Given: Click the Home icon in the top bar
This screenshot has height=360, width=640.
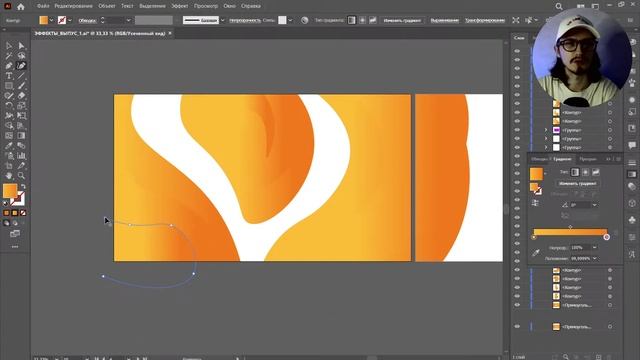Looking at the screenshot, I should [21, 7].
